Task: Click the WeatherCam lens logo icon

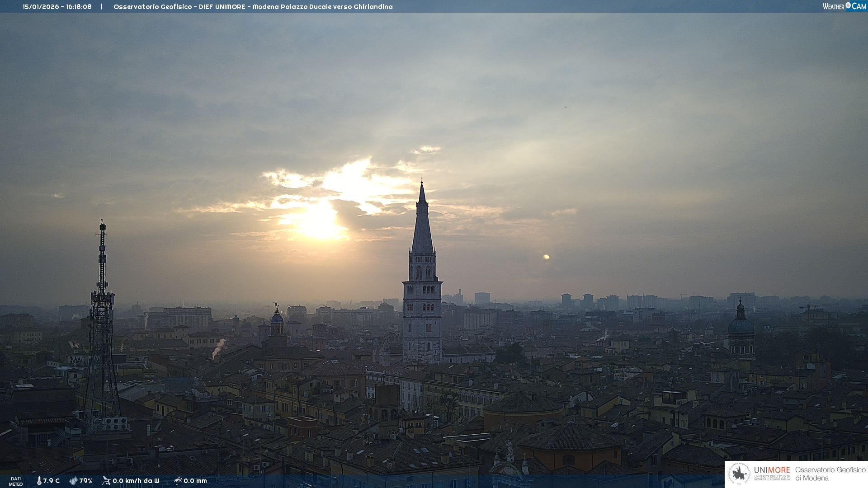Action: [848, 5]
